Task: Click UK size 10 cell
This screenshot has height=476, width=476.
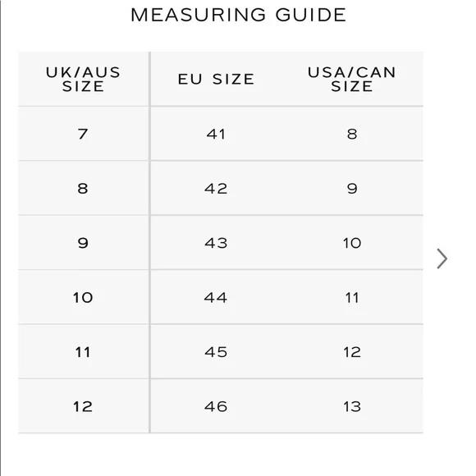Action: pyautogui.click(x=83, y=297)
